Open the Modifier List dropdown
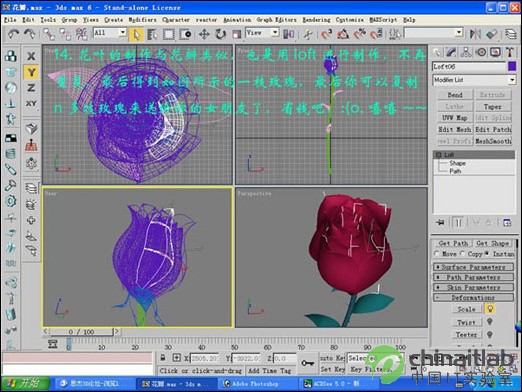The width and height of the screenshot is (522, 392). (474, 80)
